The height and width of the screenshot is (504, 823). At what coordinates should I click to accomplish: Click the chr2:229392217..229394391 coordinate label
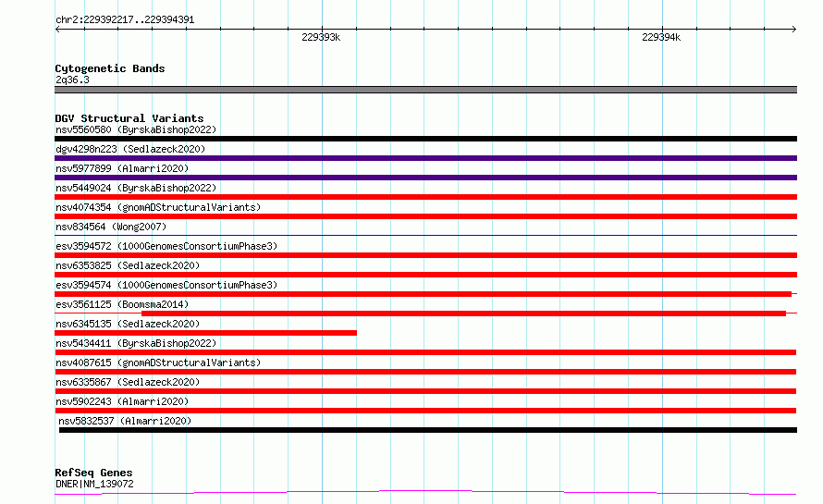(x=125, y=19)
